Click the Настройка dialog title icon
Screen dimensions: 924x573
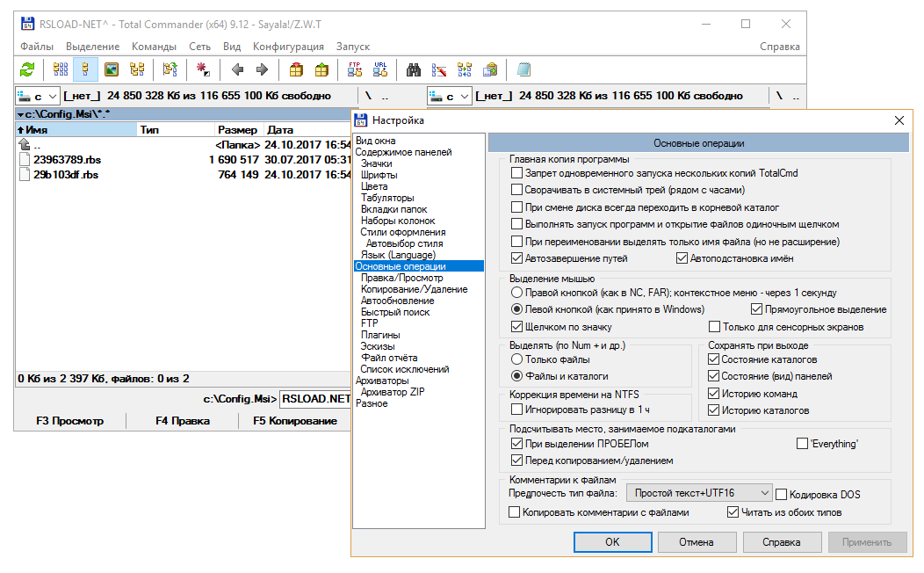point(361,120)
